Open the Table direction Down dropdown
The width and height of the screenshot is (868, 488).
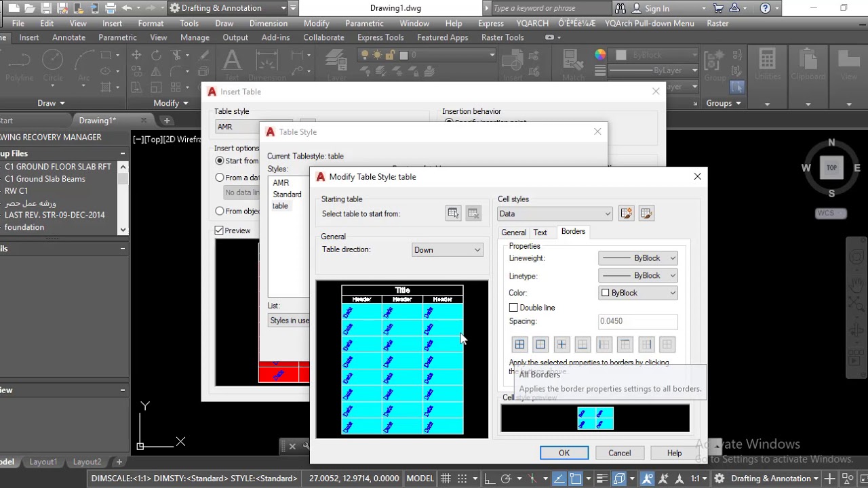coord(448,250)
